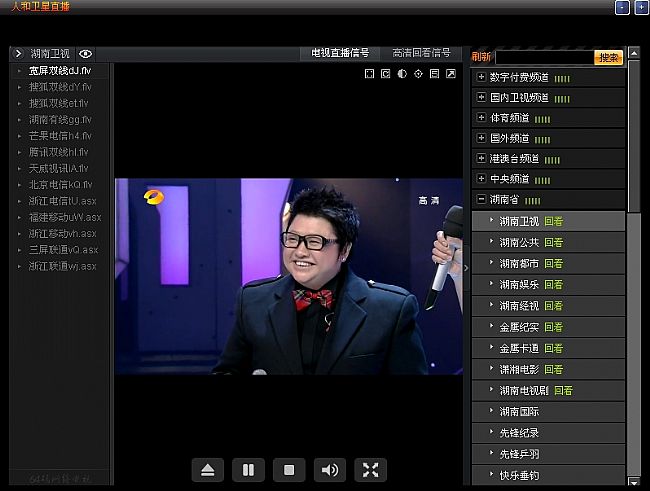Toggle the eye icon next to 湖南卫视
The height and width of the screenshot is (491, 650).
85,54
